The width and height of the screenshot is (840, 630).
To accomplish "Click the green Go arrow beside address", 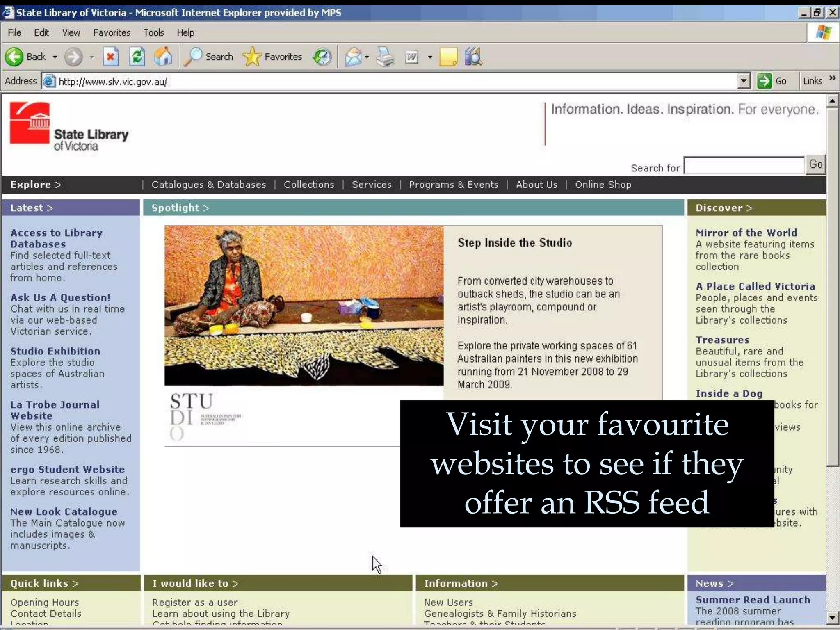I will (x=764, y=81).
